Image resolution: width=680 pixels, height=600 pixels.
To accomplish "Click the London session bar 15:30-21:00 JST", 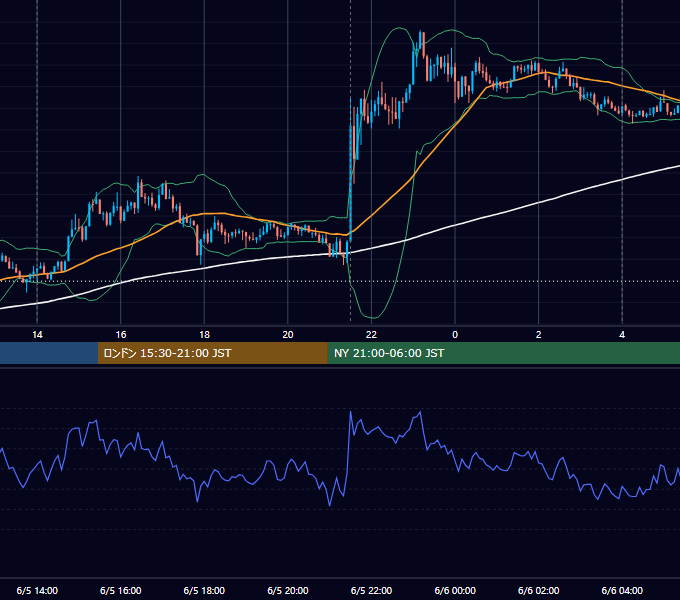I will [212, 353].
